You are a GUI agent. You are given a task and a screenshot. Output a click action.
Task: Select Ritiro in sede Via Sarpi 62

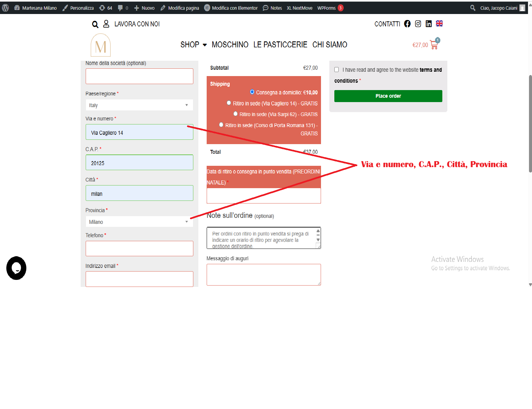coord(235,114)
